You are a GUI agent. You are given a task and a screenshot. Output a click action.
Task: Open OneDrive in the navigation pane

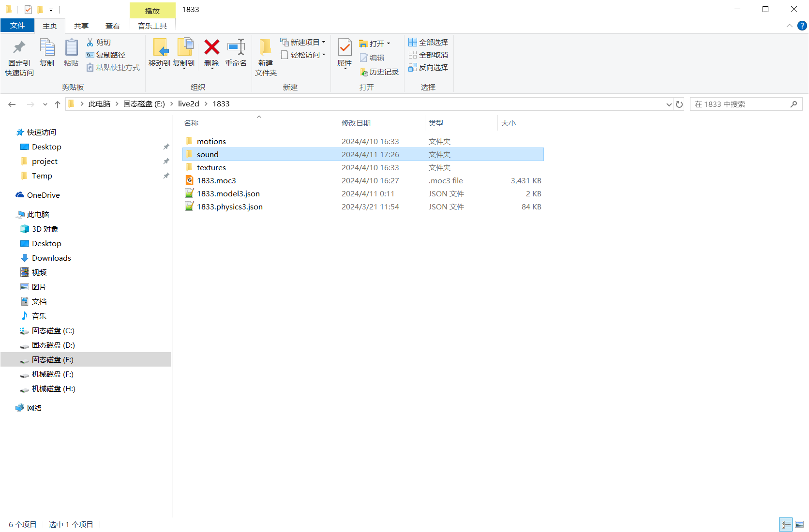[x=43, y=195]
